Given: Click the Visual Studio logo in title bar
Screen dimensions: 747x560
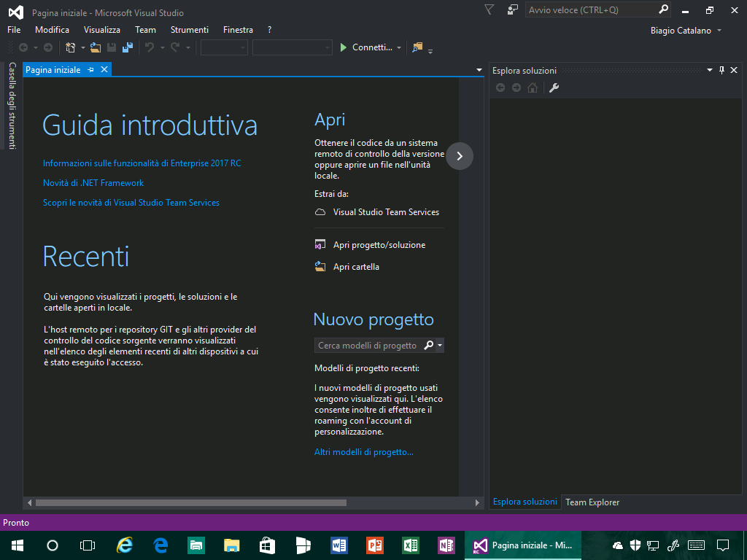Looking at the screenshot, I should (16, 12).
